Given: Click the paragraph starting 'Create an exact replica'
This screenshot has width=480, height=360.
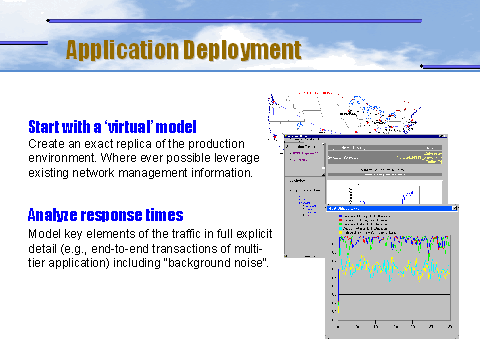Looking at the screenshot, I should [x=144, y=158].
